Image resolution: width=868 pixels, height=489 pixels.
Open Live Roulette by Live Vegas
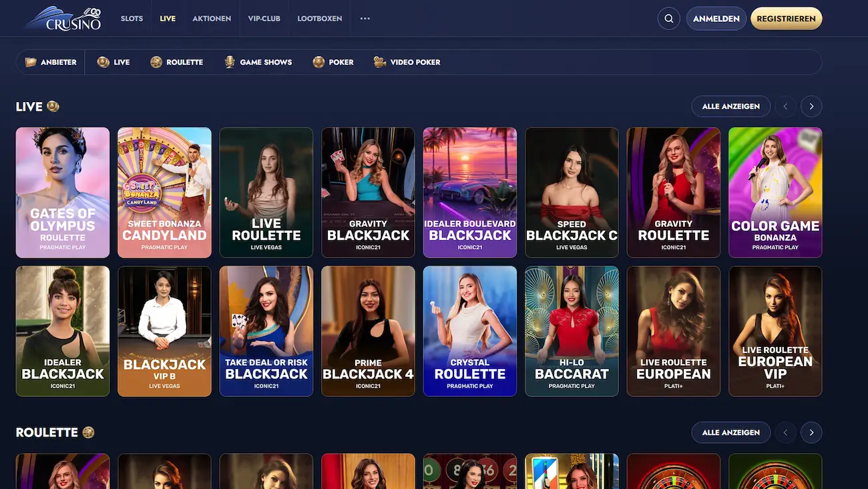pyautogui.click(x=266, y=193)
